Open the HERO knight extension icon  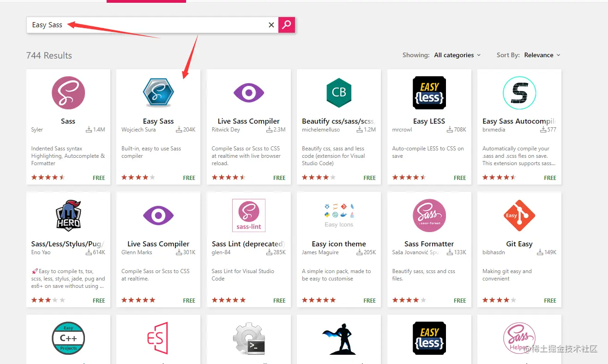pyautogui.click(x=68, y=215)
